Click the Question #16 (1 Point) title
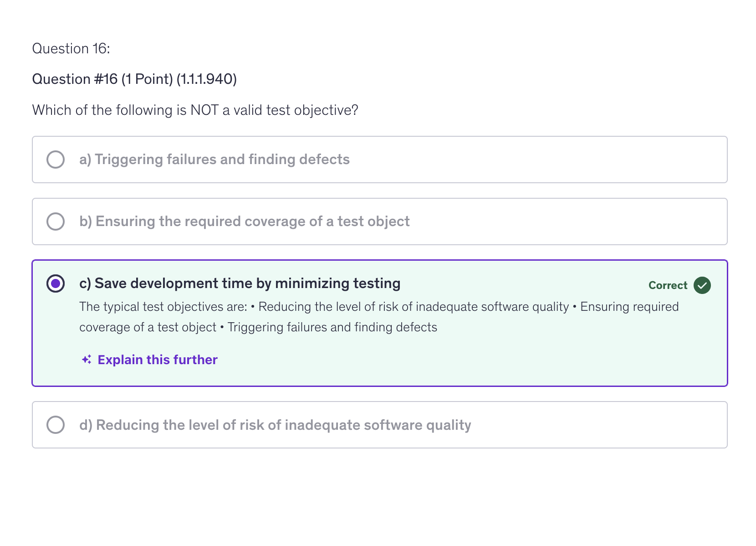Image resolution: width=756 pixels, height=546 pixels. (x=134, y=78)
